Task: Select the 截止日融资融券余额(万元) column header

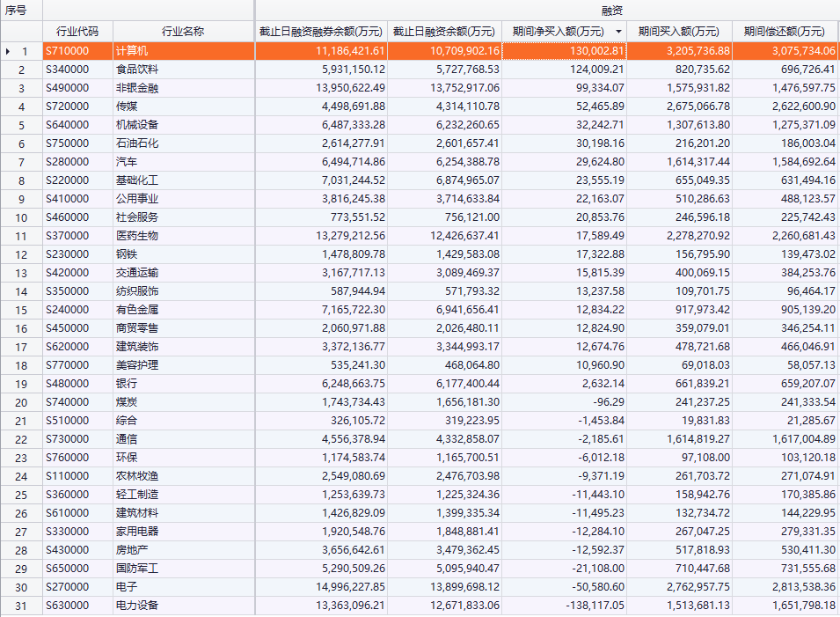Action: (321, 32)
